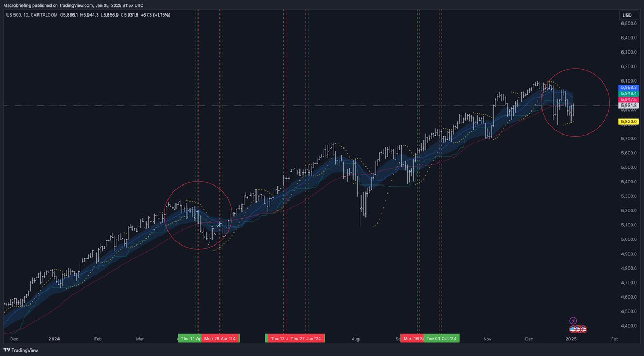Click the purple lightning events icon above the flags

(573, 321)
